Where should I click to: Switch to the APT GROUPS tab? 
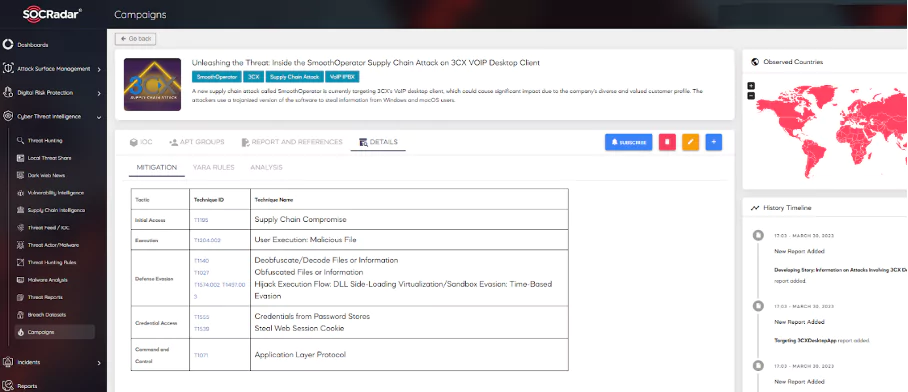pyautogui.click(x=197, y=142)
